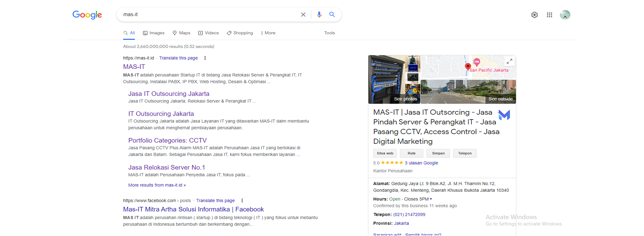Expand the More search categories menu
The width and height of the screenshot is (644, 236).
click(x=268, y=33)
